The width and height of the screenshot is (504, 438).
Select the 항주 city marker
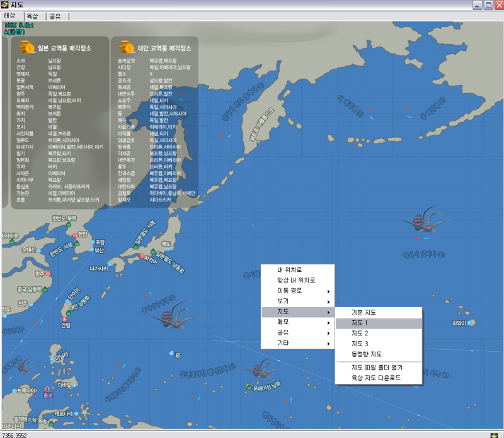[x=48, y=274]
